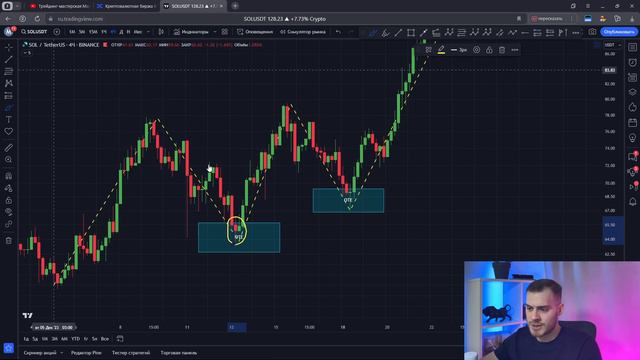Select the 5Д date range
The image size is (640, 360).
36,339
